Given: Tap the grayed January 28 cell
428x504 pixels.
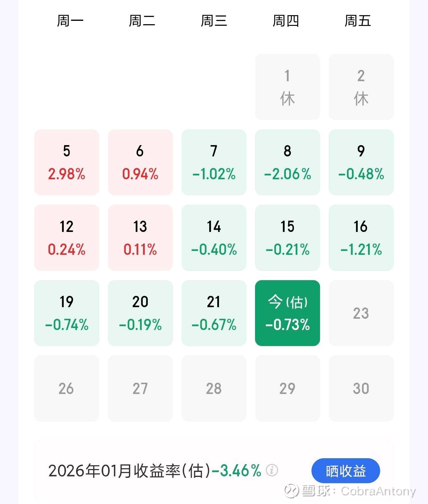Looking at the screenshot, I should point(214,388).
